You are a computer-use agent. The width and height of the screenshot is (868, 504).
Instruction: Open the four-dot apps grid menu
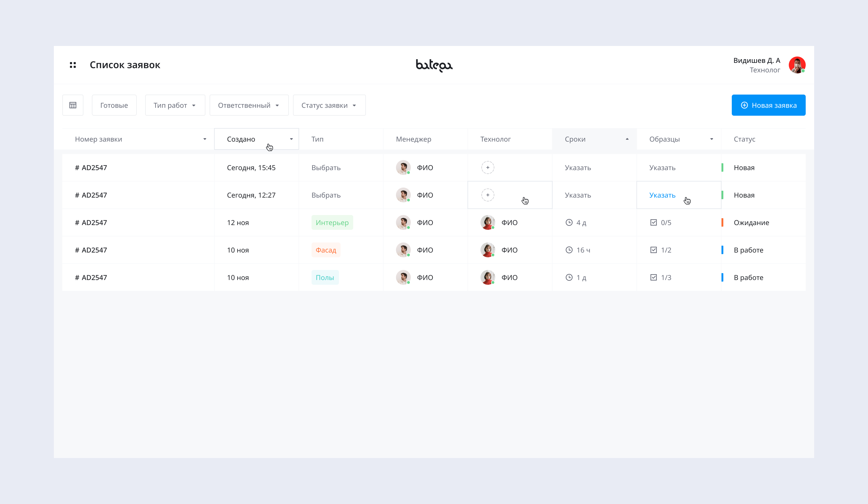tap(73, 65)
